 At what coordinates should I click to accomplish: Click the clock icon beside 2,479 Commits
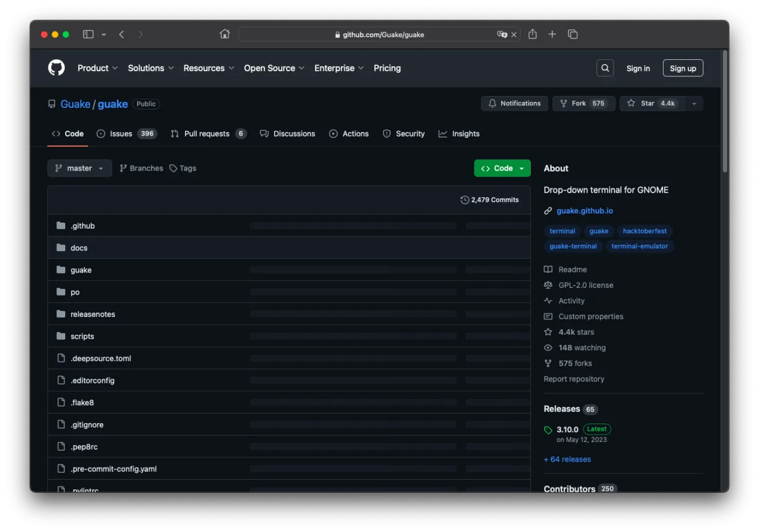pyautogui.click(x=465, y=200)
